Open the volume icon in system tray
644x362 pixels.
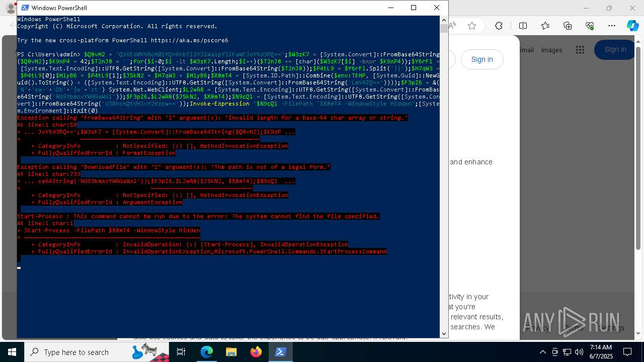click(x=579, y=352)
